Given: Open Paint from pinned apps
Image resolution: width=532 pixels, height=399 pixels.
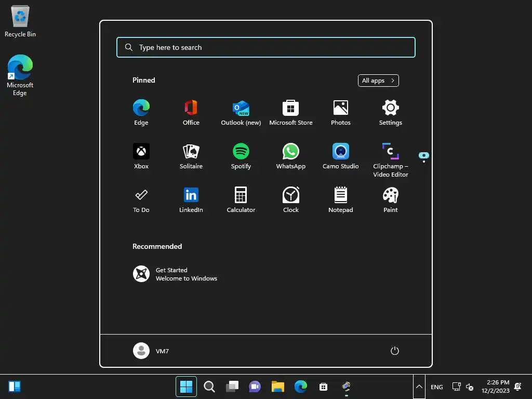Looking at the screenshot, I should [x=391, y=200].
